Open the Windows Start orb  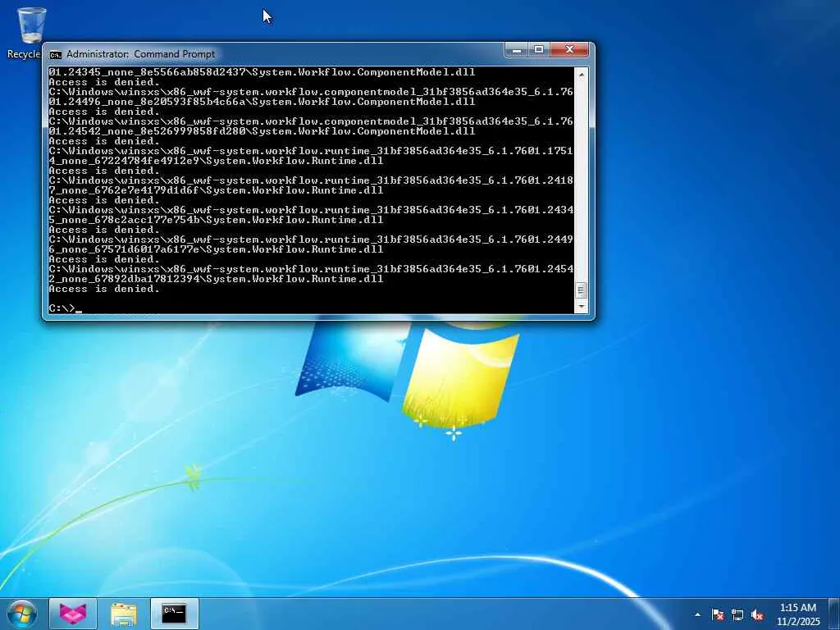coord(22,614)
